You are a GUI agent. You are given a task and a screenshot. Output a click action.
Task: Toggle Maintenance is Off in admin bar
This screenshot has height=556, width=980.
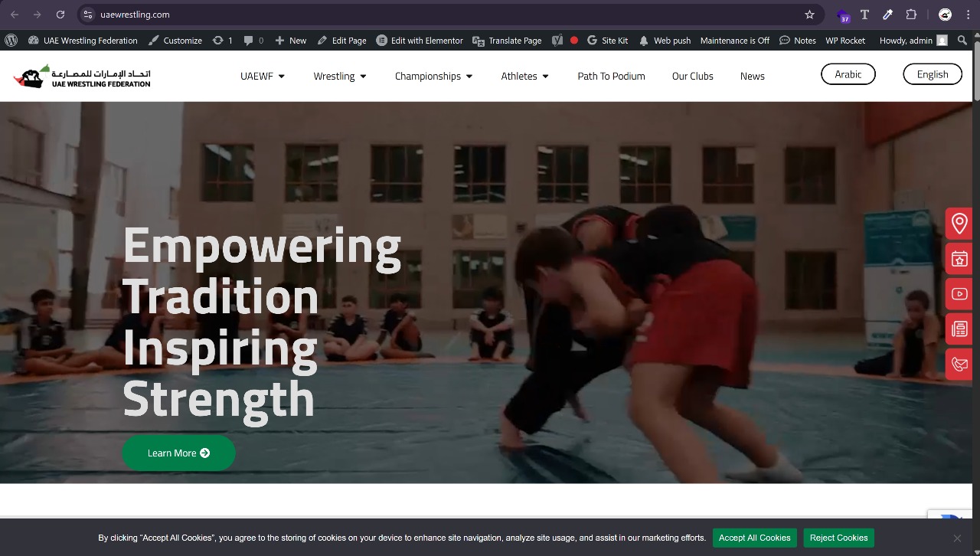tap(734, 41)
